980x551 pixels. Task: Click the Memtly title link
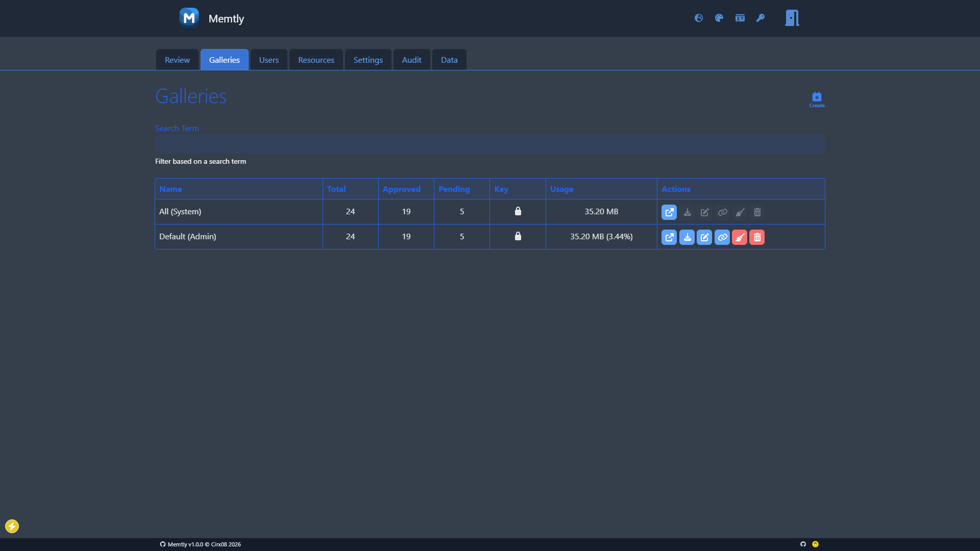226,18
